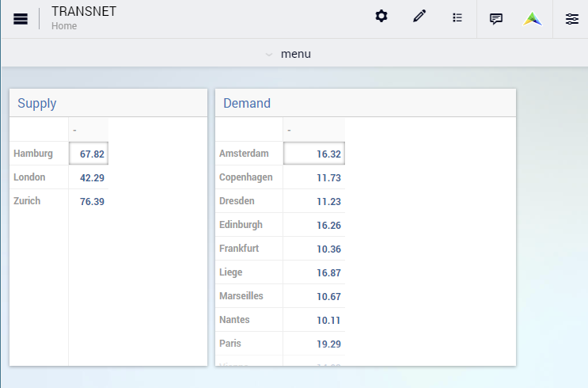Select London supply value 42.29

click(x=89, y=177)
